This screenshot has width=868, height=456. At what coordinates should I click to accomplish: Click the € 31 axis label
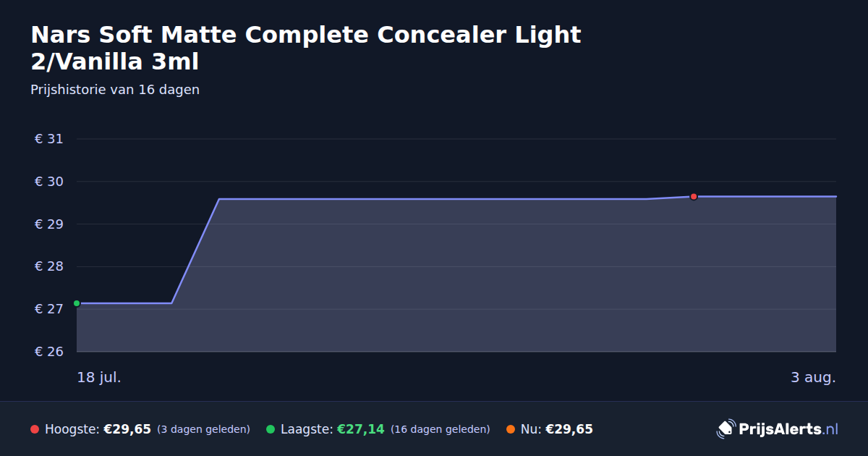[x=49, y=139]
